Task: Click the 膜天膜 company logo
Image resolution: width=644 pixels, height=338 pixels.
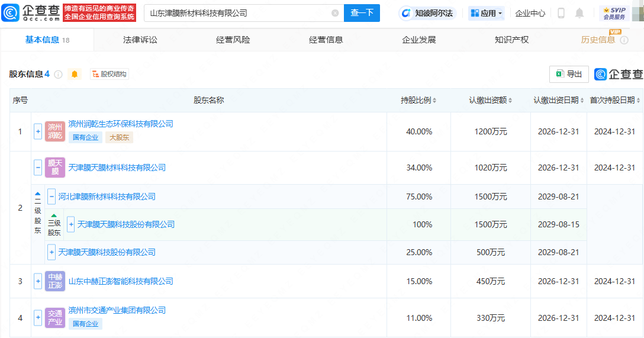Action: [55, 168]
